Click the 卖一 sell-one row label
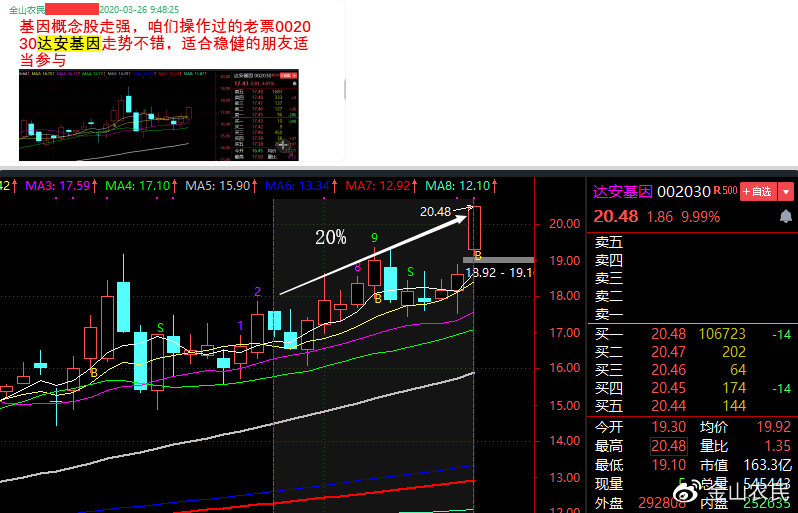This screenshot has height=513, width=798. click(609, 314)
